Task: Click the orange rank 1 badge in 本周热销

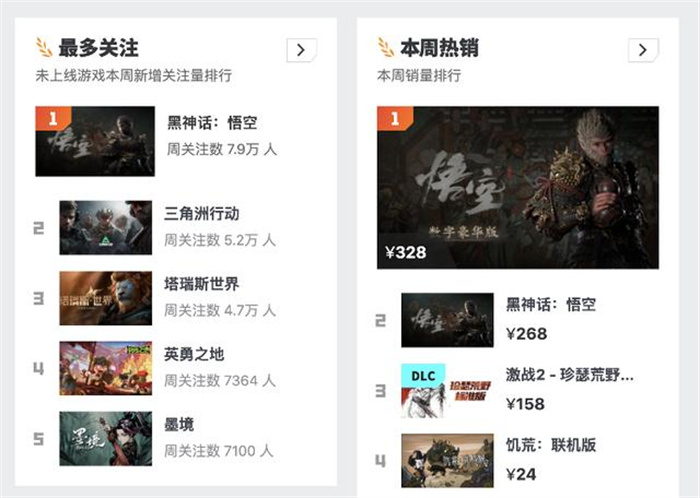Action: click(395, 118)
